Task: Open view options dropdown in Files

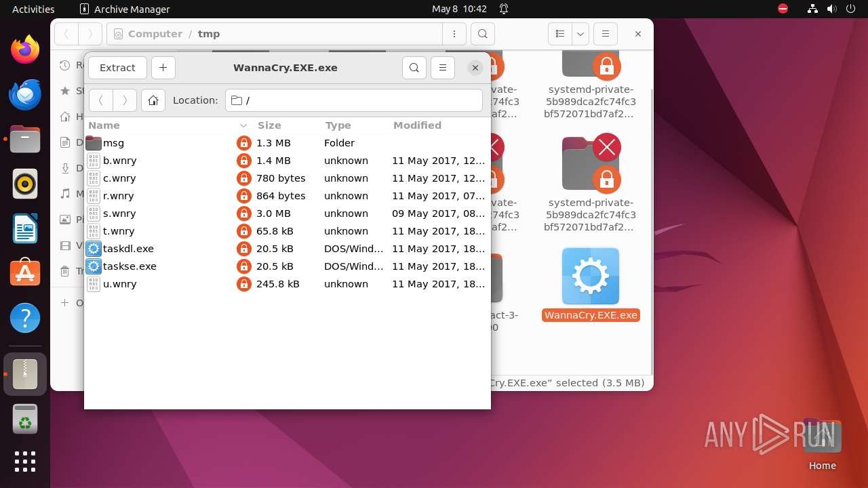Action: (580, 34)
